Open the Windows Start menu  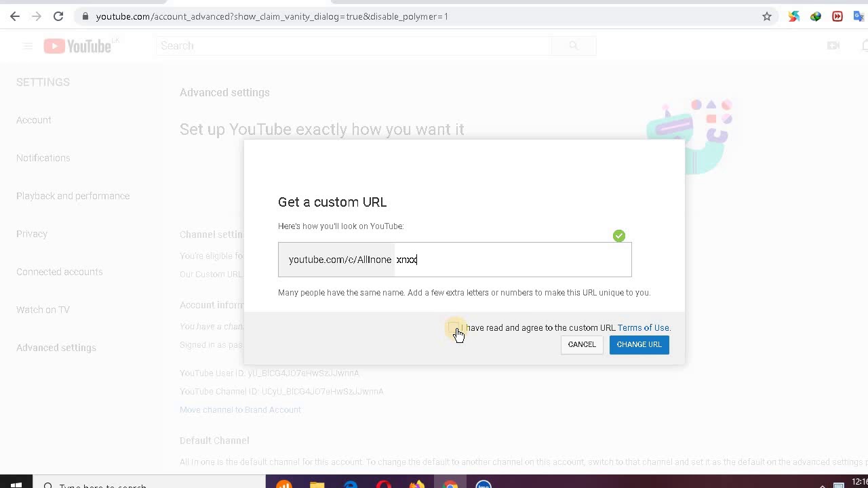point(16,484)
